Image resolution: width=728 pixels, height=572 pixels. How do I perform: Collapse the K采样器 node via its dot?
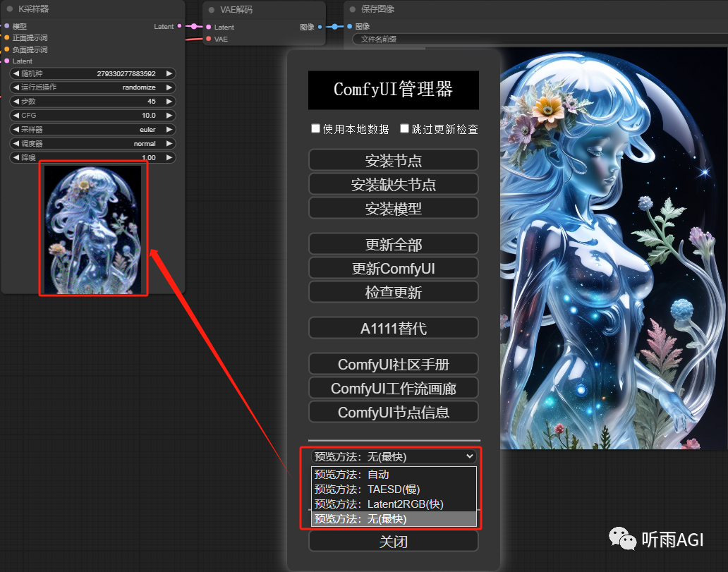pos(10,9)
